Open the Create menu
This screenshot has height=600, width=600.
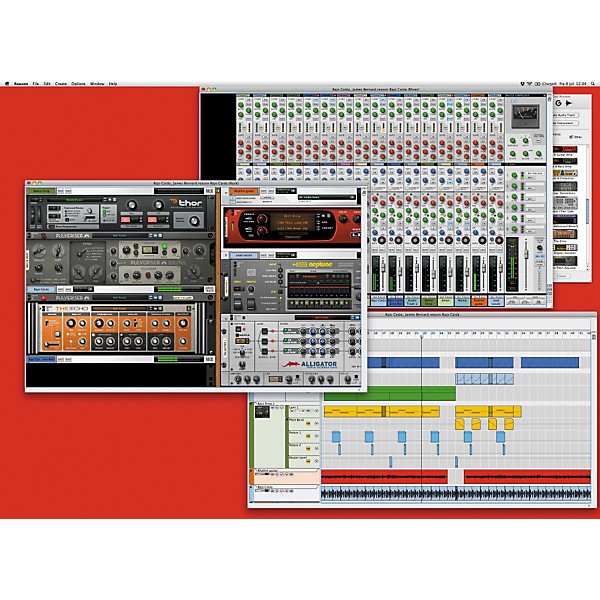60,83
